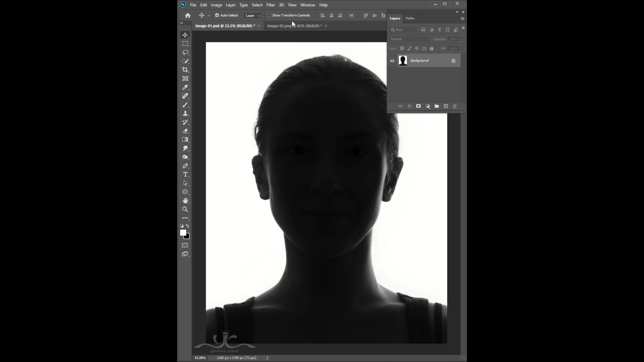
Task: Open the Move tool preset picker arrow
Action: pyautogui.click(x=209, y=15)
